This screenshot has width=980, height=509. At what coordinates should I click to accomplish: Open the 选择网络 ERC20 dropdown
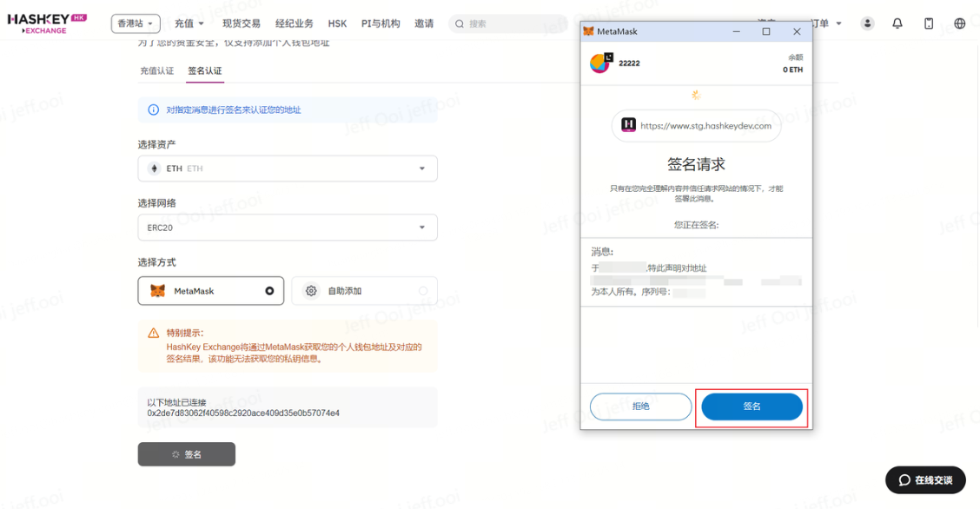coord(288,228)
